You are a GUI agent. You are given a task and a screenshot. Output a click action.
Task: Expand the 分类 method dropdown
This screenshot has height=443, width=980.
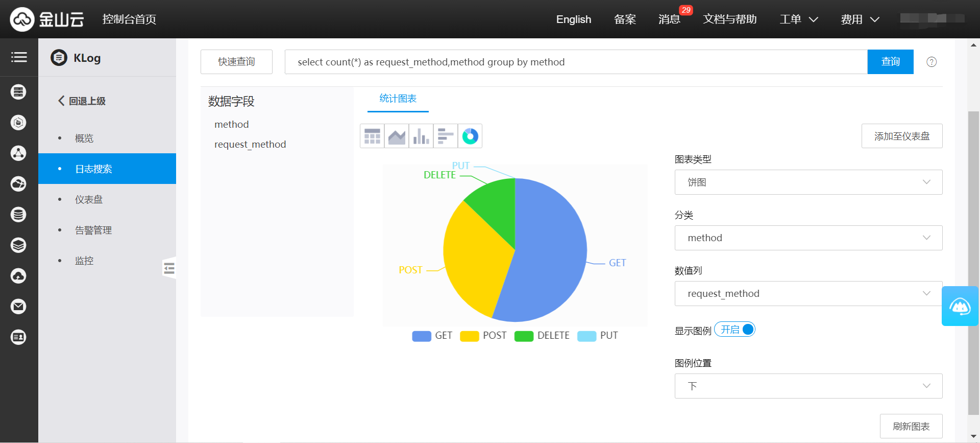[808, 238]
